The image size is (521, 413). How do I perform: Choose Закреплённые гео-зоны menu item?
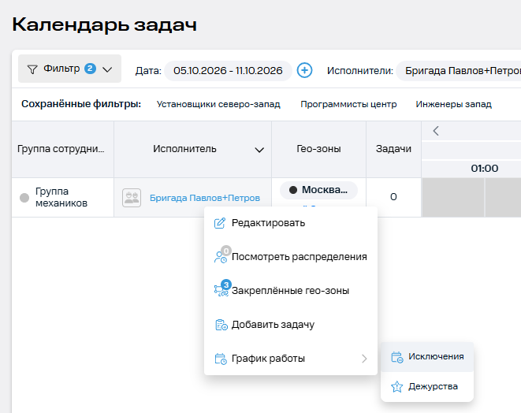tap(291, 291)
